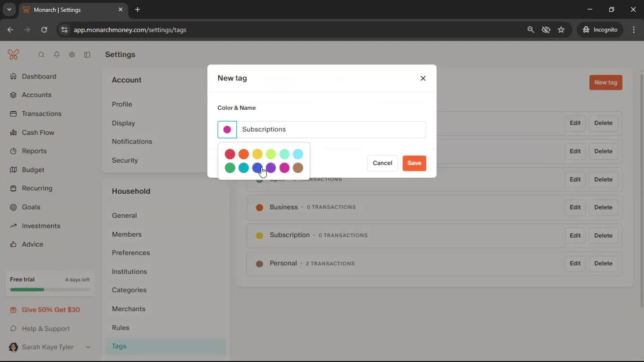Bookmark page with the star icon

[561, 30]
